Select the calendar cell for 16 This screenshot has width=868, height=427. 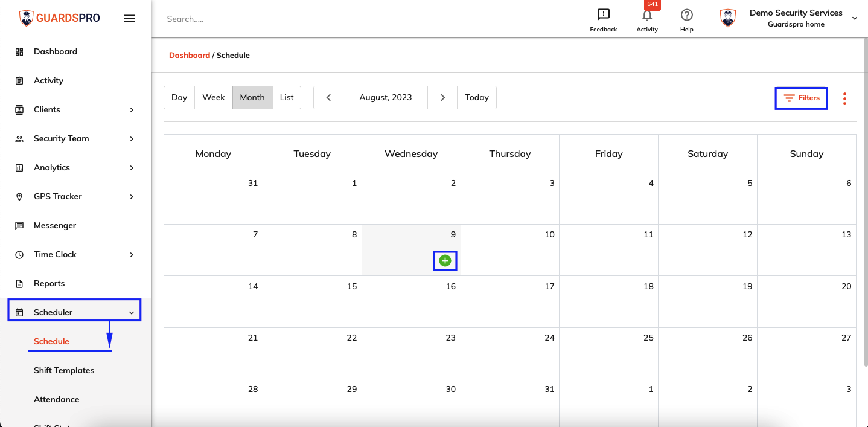(x=411, y=302)
